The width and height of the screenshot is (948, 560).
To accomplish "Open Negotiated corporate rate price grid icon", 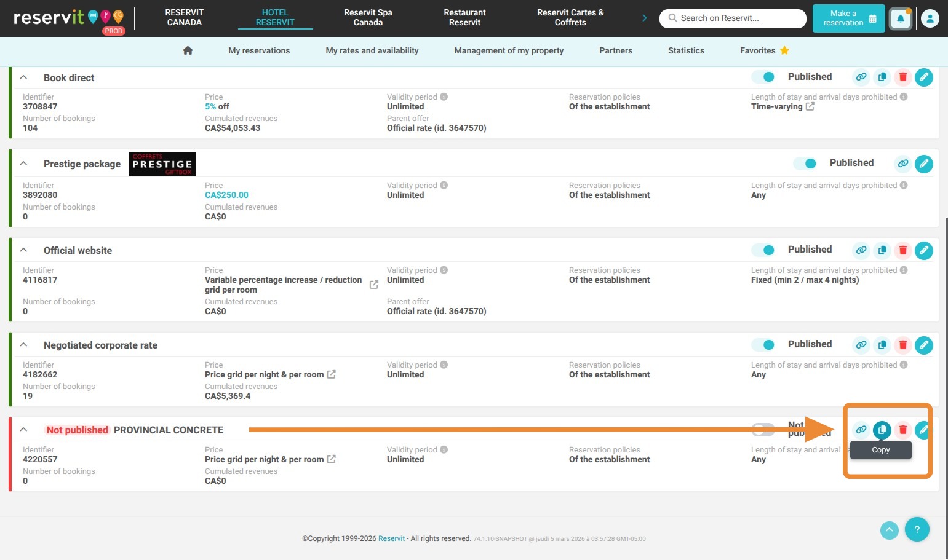I will coord(331,374).
